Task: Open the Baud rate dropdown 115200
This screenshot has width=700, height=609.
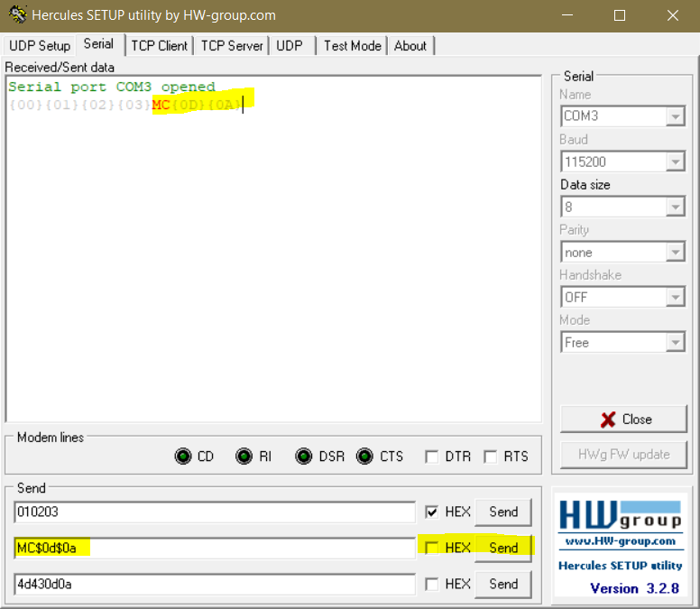Action: click(x=676, y=161)
